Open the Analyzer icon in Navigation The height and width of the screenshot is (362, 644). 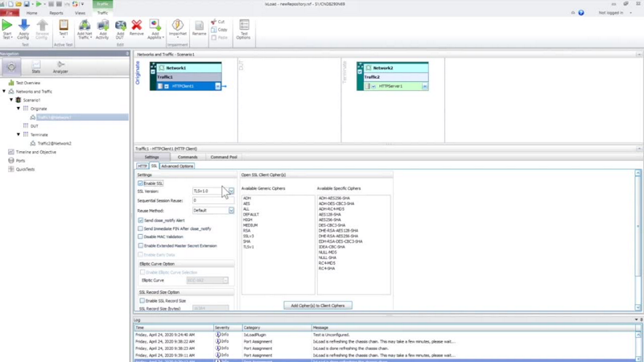[x=60, y=67]
